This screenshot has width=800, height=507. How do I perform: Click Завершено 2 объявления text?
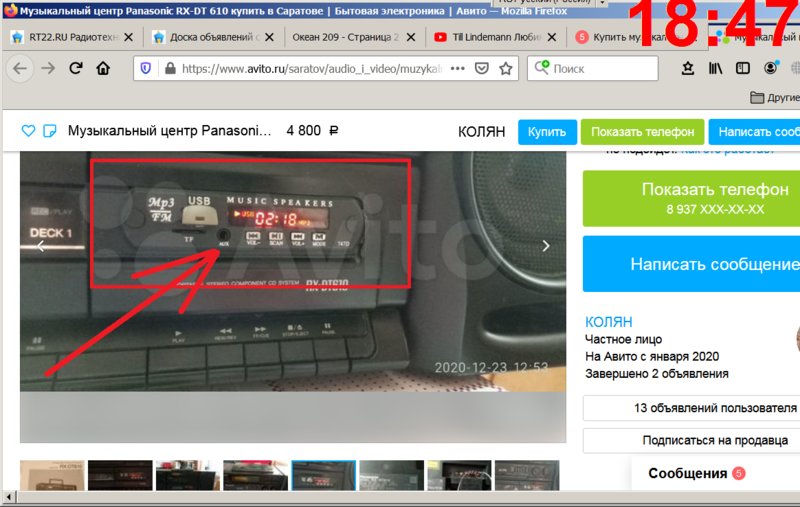(x=657, y=374)
